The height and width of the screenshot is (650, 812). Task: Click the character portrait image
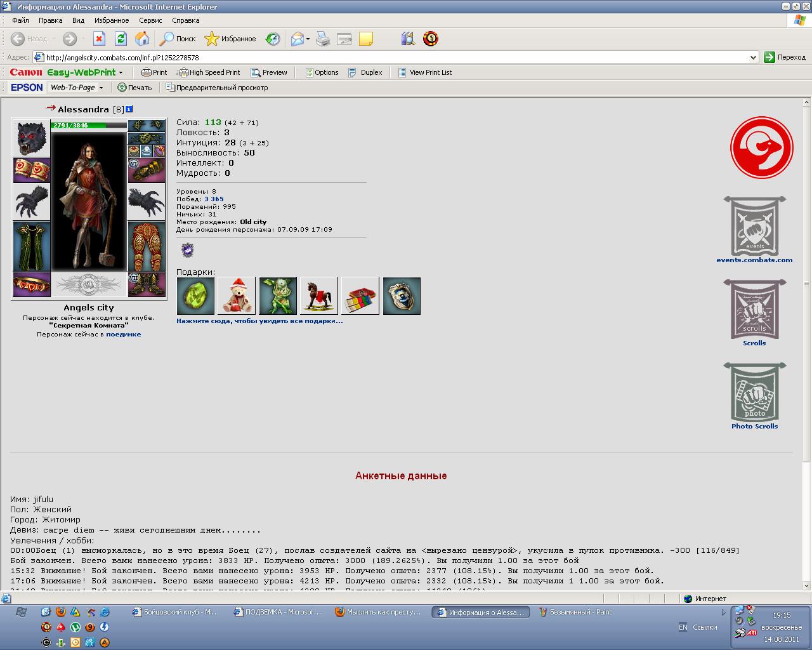[x=89, y=201]
